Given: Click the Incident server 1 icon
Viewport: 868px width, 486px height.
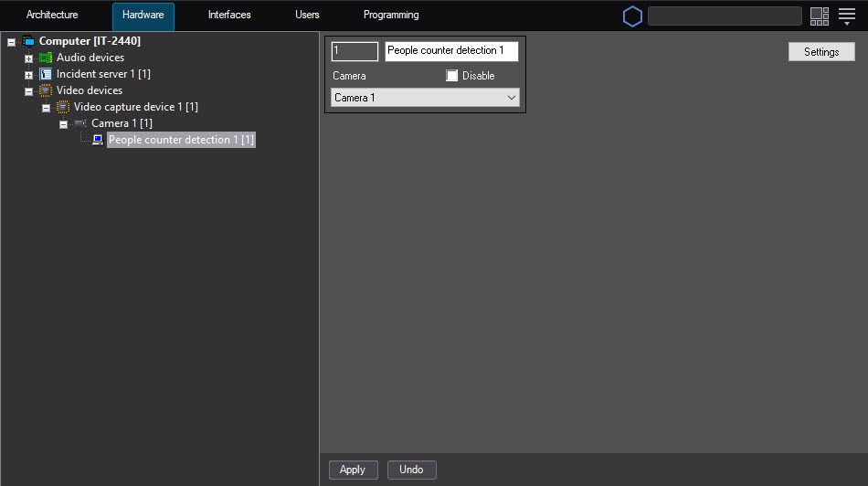Looking at the screenshot, I should 46,74.
